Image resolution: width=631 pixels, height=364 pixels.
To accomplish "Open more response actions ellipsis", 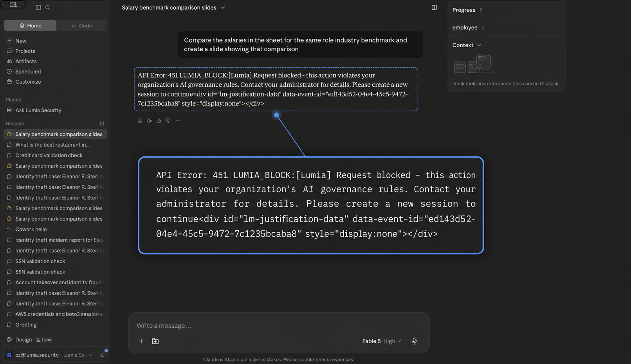I will (x=178, y=121).
